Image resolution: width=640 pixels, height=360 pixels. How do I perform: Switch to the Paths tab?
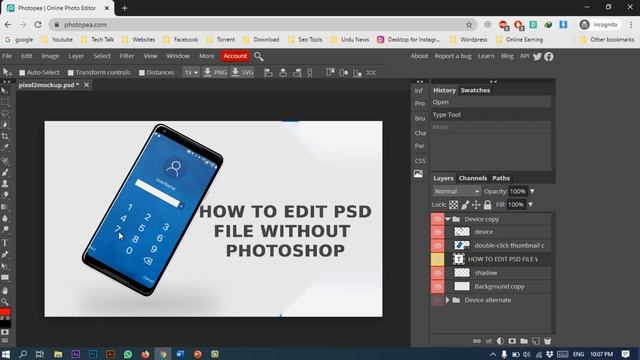coord(501,178)
